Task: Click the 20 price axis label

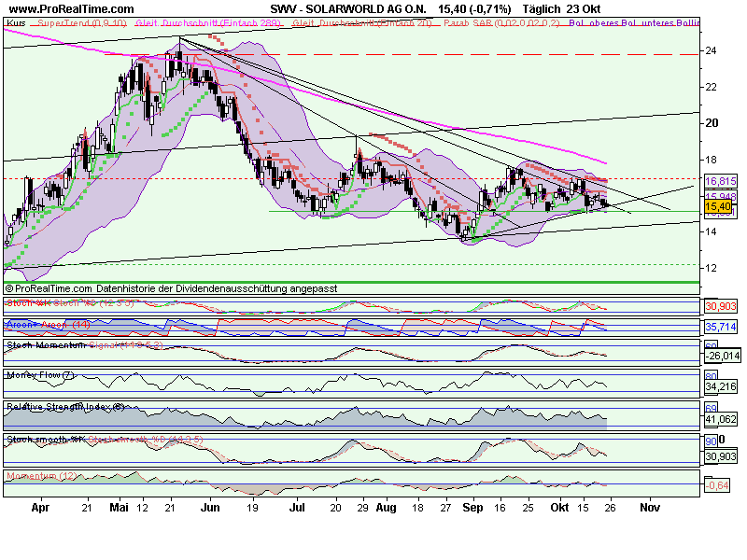Action: (712, 123)
